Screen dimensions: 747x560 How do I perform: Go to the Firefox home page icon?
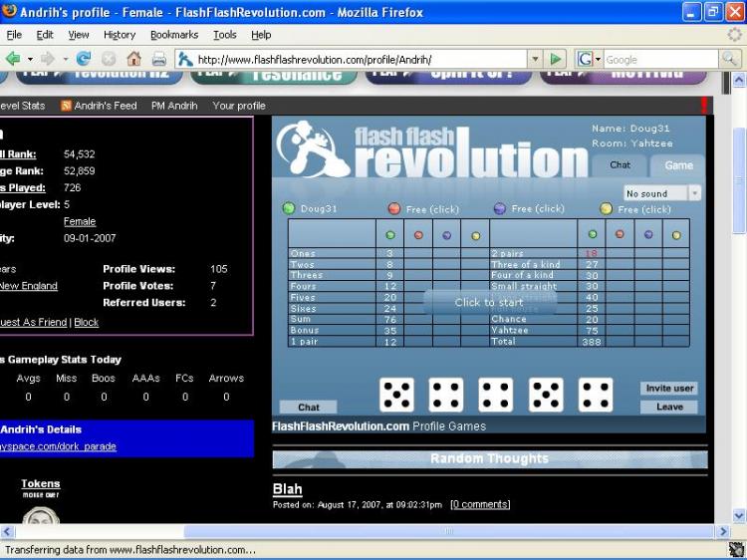(133, 59)
